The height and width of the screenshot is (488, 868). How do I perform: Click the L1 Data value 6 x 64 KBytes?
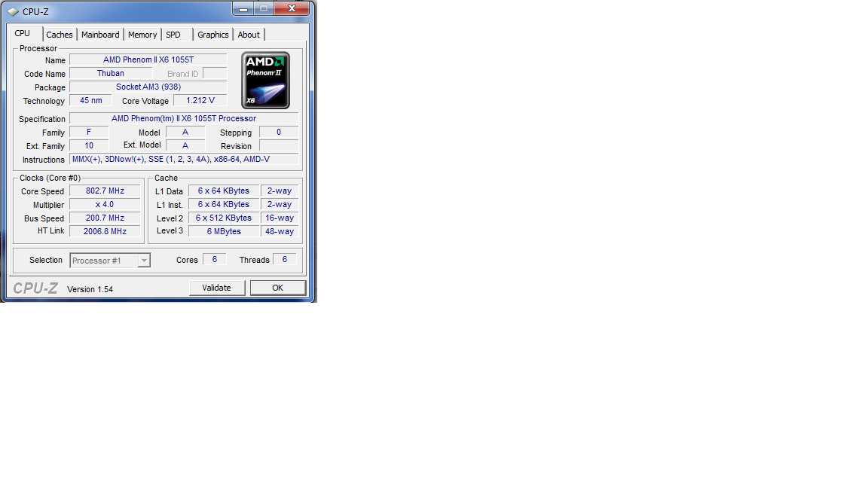224,191
